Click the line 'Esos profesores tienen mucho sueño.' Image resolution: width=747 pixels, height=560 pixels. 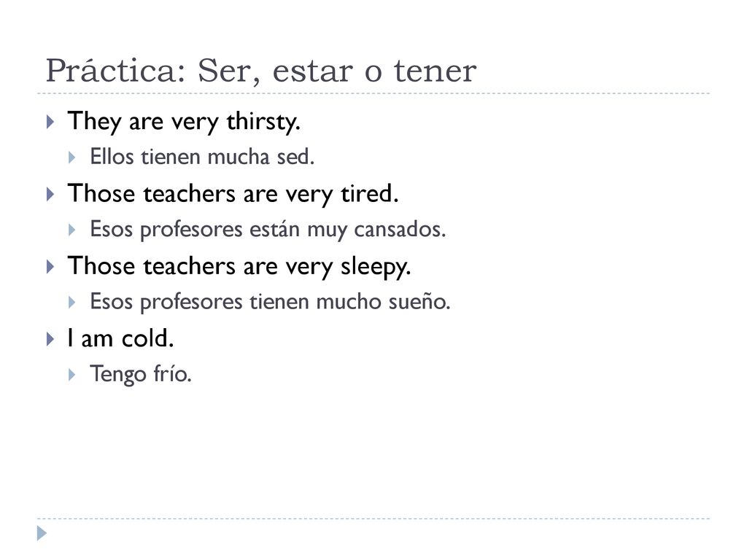point(270,303)
